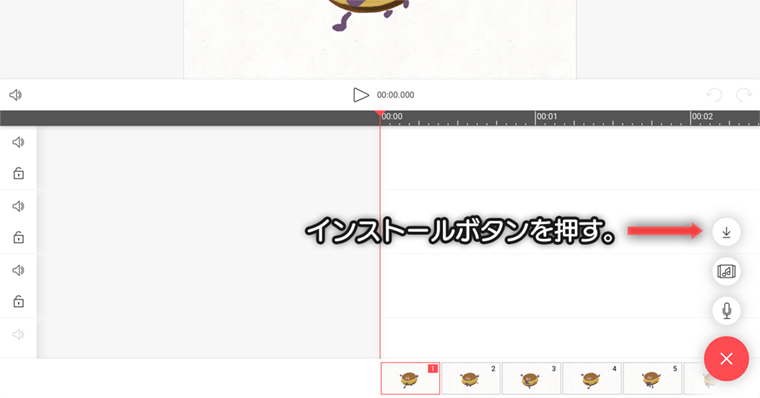Click the undo arrow
Screen dimensions: 760x398
tap(714, 95)
